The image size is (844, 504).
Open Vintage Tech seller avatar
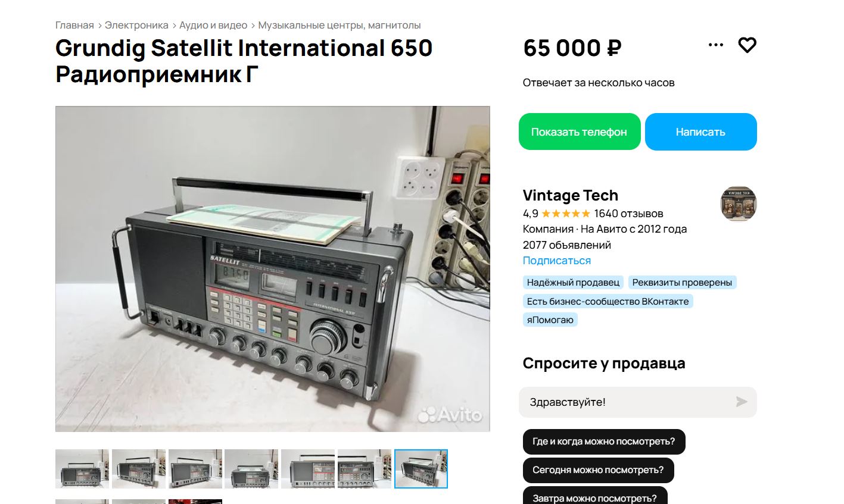pos(739,204)
